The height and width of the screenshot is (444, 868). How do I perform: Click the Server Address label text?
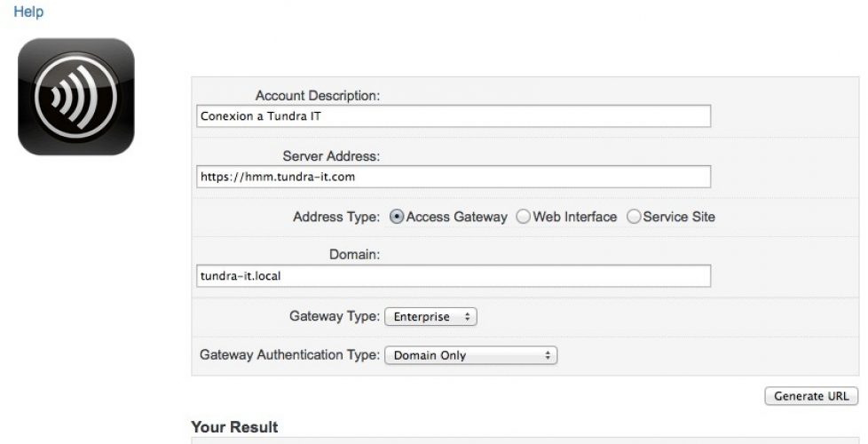click(x=331, y=156)
